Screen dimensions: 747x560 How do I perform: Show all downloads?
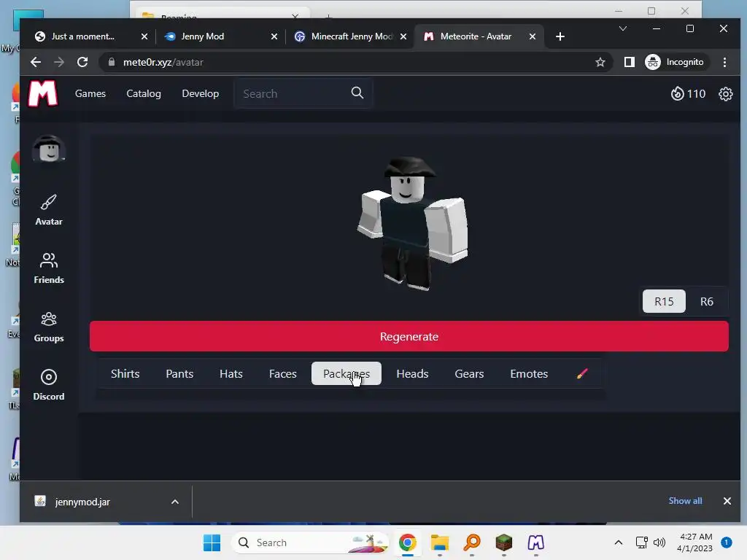coord(685,500)
